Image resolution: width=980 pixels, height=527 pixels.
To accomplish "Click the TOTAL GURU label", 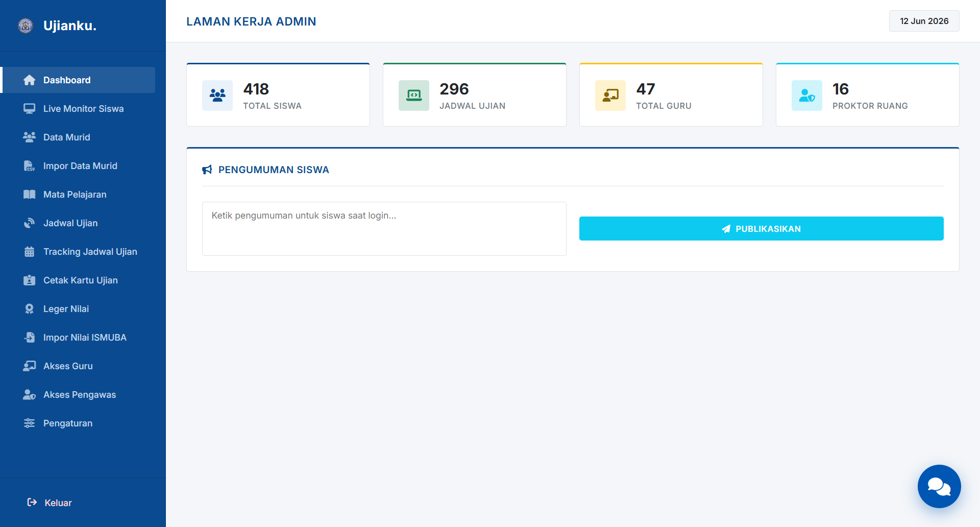I will click(664, 106).
